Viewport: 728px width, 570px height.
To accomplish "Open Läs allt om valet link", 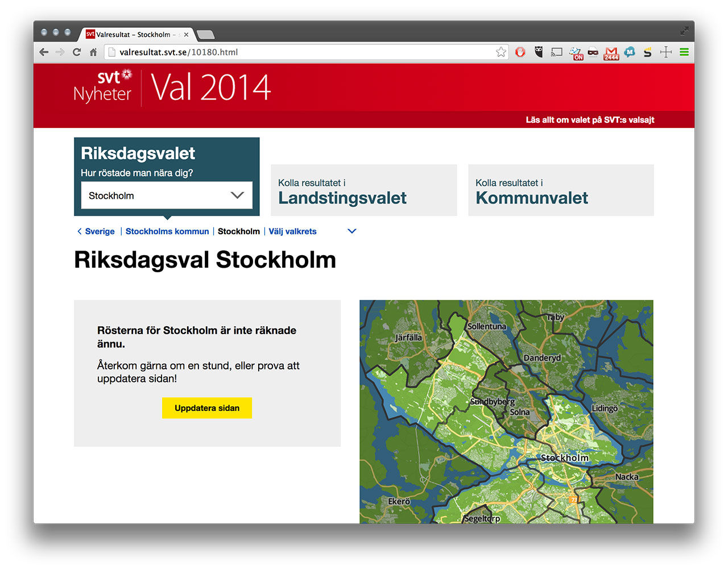I will click(589, 120).
